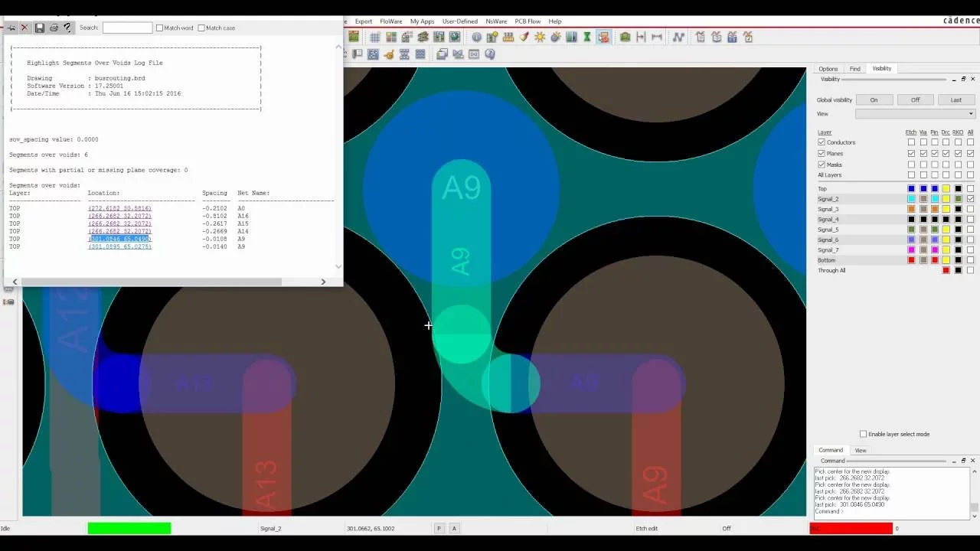
Task: Check the Top layer All visibility checkbox
Action: click(970, 188)
